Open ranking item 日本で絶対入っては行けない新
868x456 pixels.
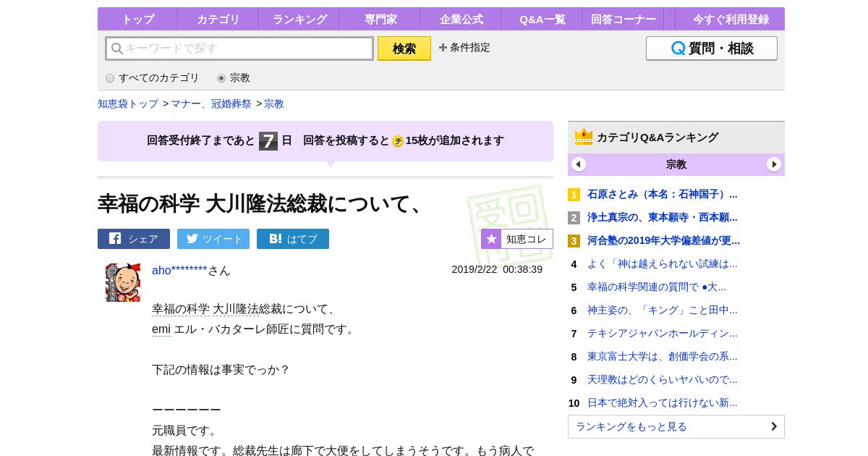[x=663, y=402]
